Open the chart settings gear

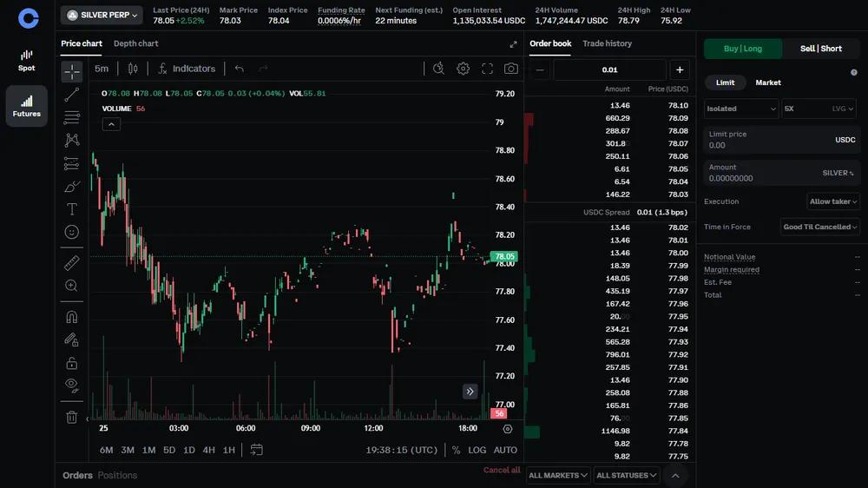click(463, 69)
